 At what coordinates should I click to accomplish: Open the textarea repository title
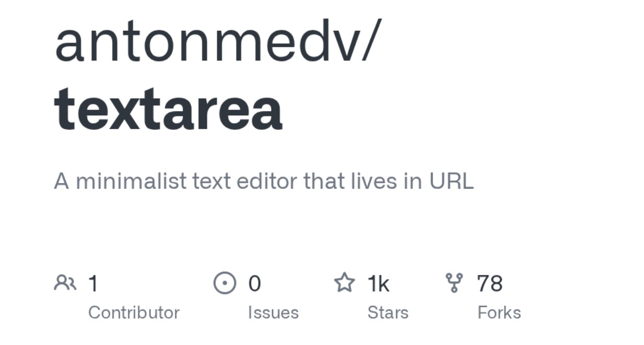168,108
